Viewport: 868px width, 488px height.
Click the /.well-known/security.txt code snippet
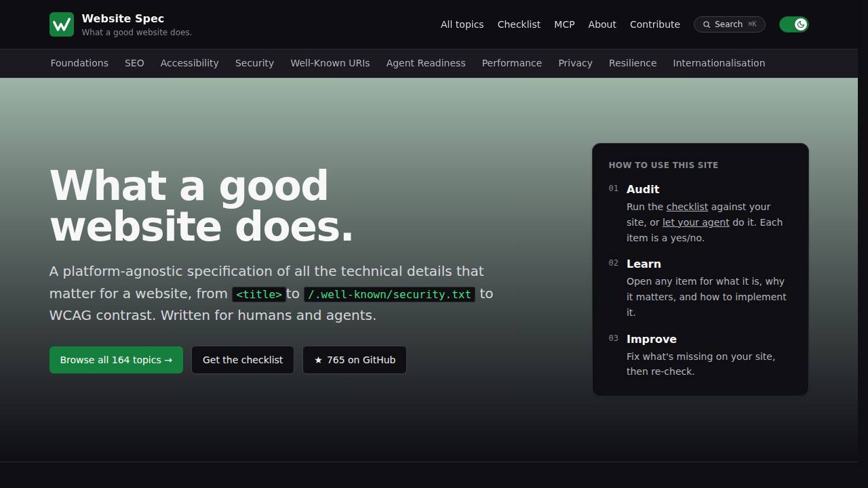coord(389,294)
